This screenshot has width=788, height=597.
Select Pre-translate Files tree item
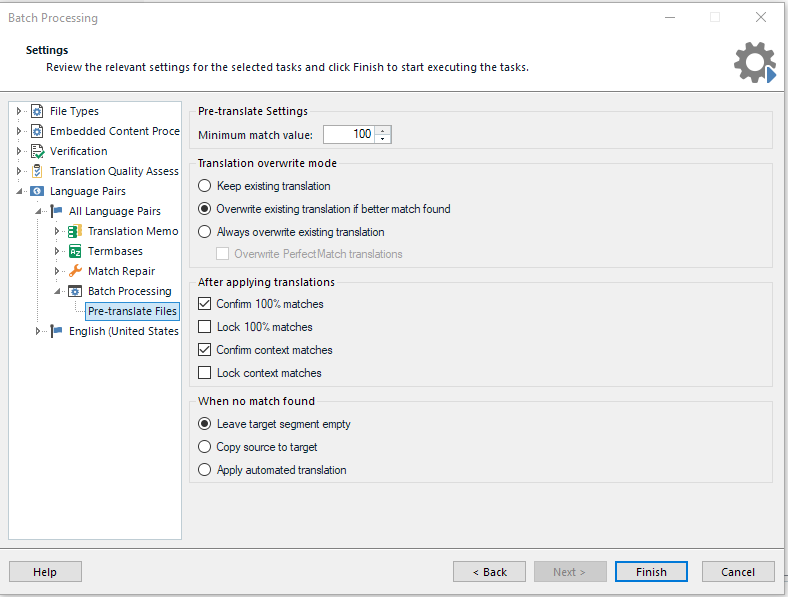click(133, 311)
